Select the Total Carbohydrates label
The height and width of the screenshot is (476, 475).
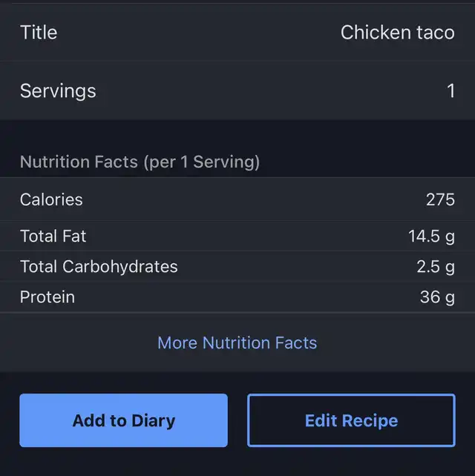pos(99,267)
